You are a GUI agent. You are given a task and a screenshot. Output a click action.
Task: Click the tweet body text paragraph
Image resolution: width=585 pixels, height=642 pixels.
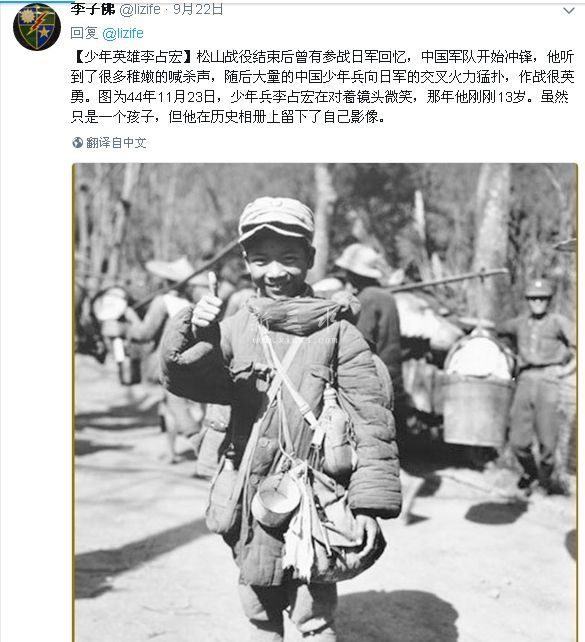(x=323, y=87)
